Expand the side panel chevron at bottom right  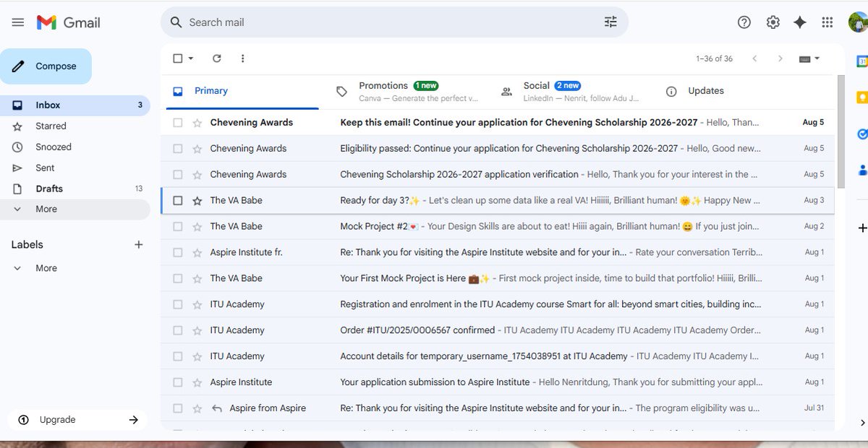click(862, 422)
